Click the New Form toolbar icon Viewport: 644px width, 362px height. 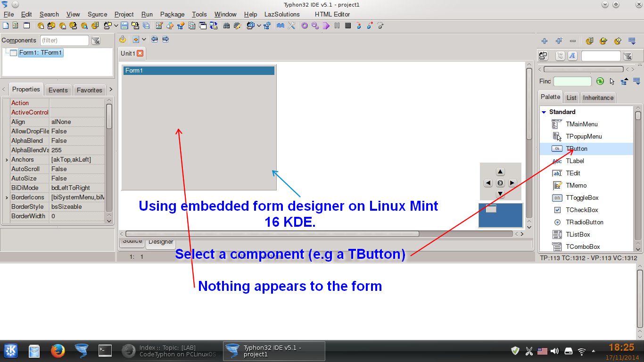coord(26,25)
